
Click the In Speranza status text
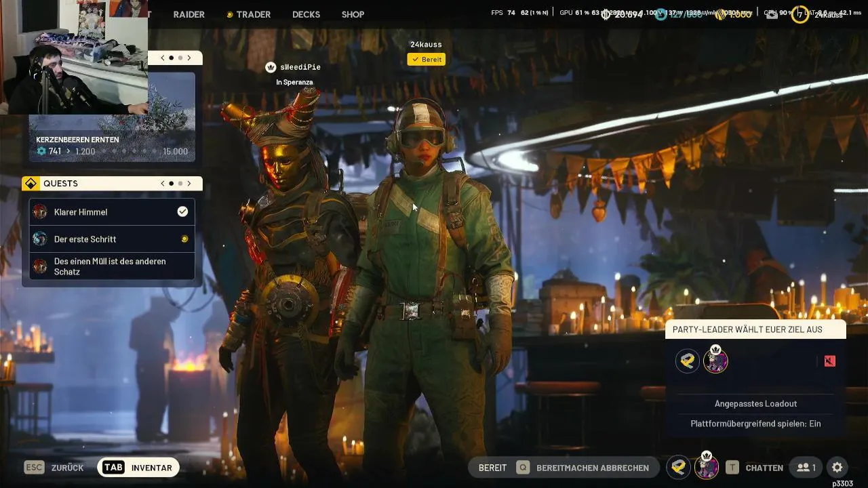tap(294, 82)
